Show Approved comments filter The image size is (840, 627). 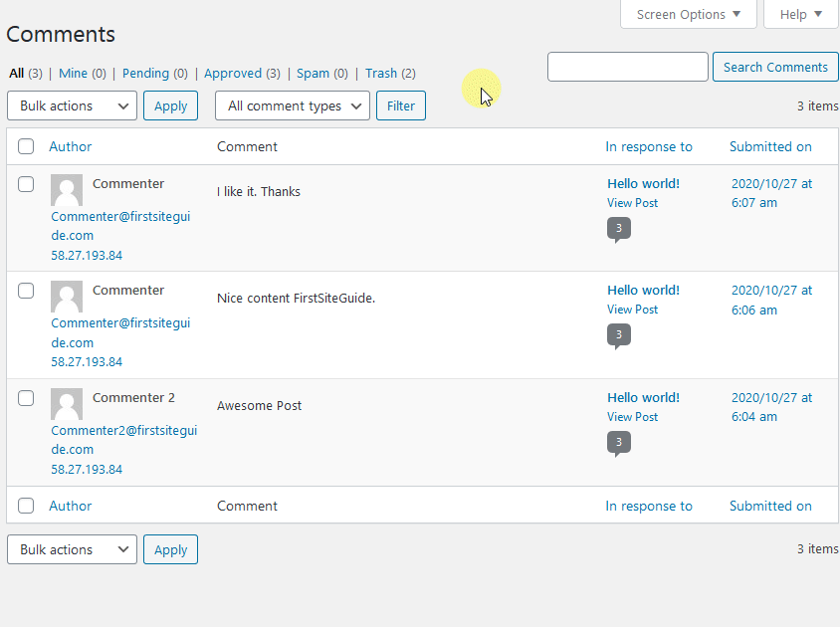coord(233,74)
